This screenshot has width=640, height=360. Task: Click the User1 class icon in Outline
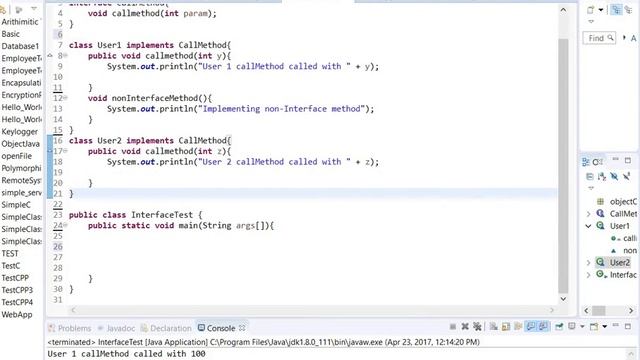coord(600,225)
